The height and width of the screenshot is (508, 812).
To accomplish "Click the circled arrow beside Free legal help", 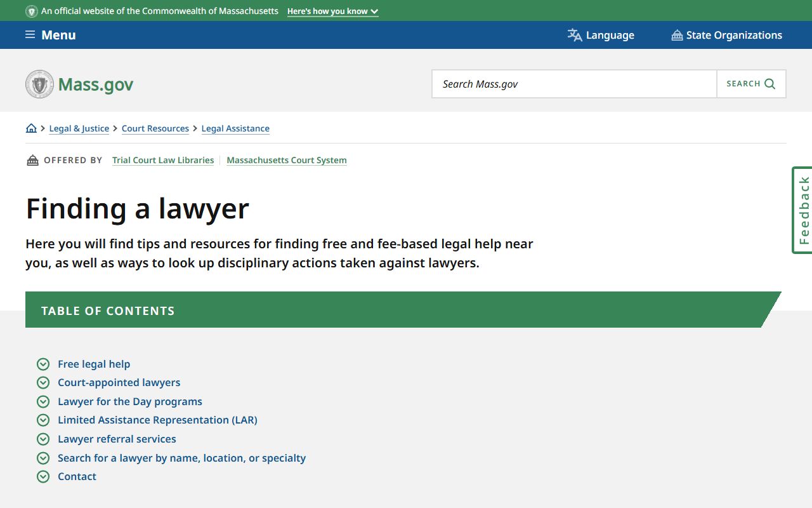I will 43,364.
